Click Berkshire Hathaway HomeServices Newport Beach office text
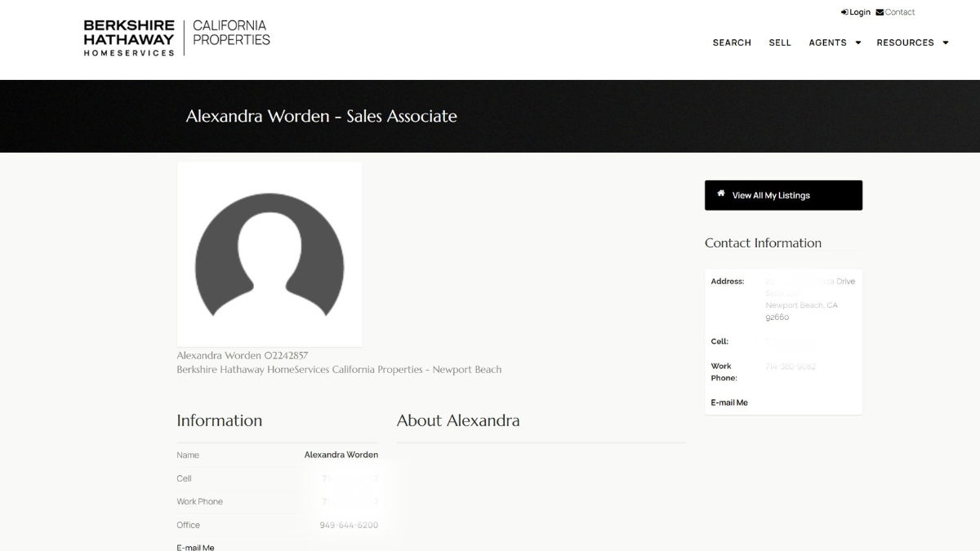The image size is (980, 551). 339,370
